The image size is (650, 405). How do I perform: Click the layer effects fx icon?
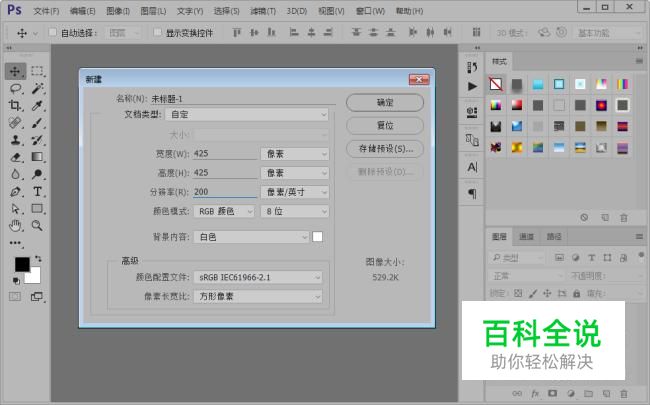(x=535, y=393)
